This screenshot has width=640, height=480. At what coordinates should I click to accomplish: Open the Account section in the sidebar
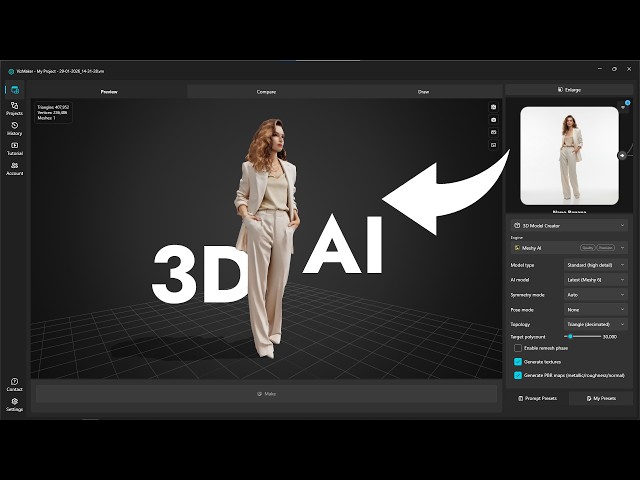point(15,169)
